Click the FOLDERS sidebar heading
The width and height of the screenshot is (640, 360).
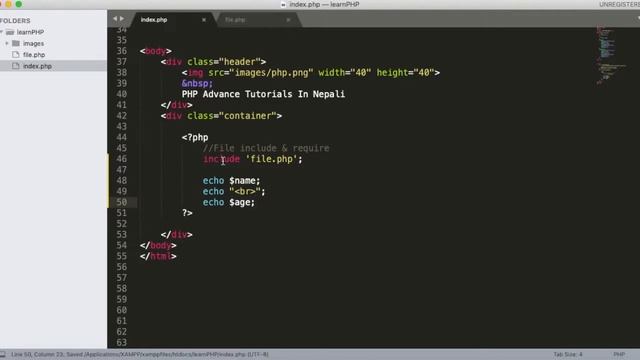(x=15, y=20)
